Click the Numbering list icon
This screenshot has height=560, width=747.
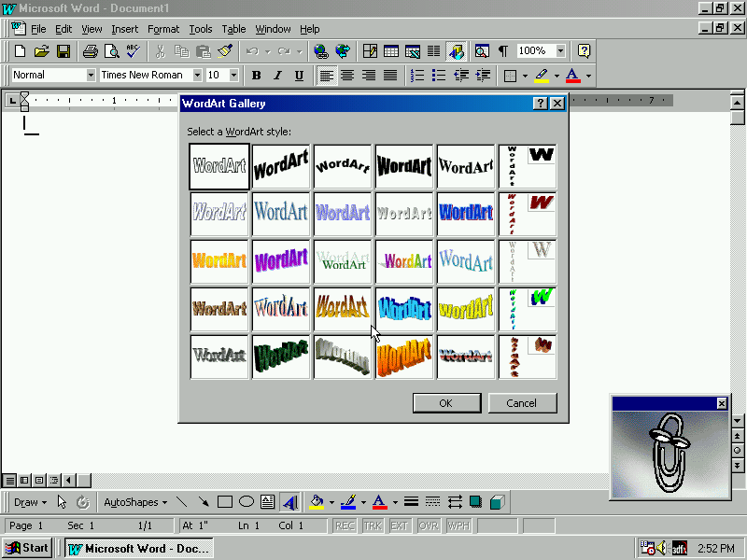[417, 76]
